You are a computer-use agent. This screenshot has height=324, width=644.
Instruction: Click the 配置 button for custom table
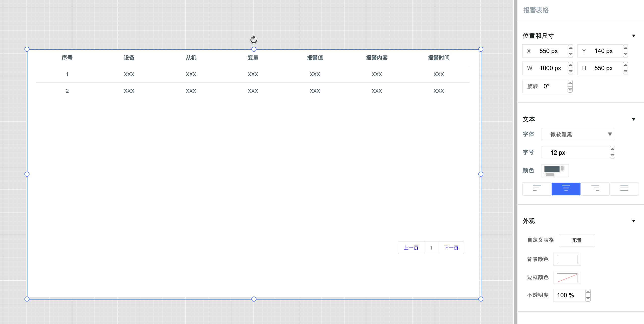click(x=577, y=240)
